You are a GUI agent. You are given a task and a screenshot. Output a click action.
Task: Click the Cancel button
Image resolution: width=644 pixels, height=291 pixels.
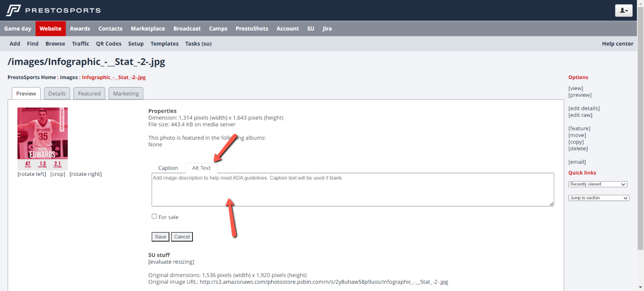click(182, 237)
